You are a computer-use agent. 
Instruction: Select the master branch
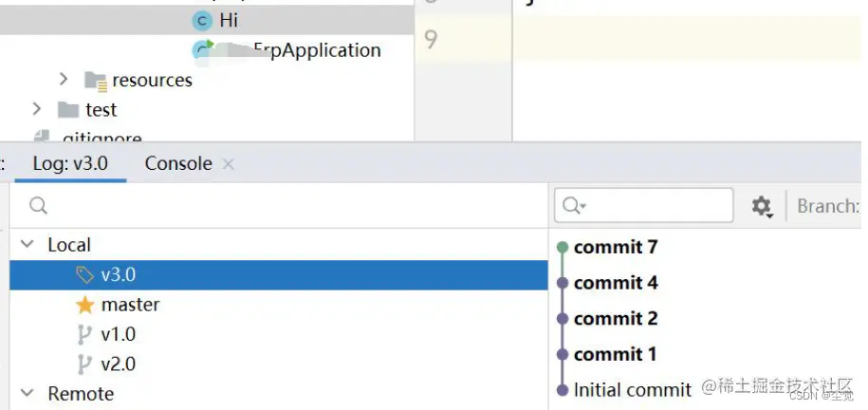click(130, 305)
